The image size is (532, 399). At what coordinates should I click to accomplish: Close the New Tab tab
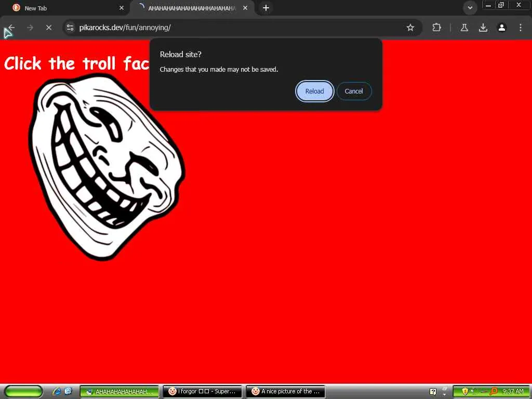click(122, 8)
